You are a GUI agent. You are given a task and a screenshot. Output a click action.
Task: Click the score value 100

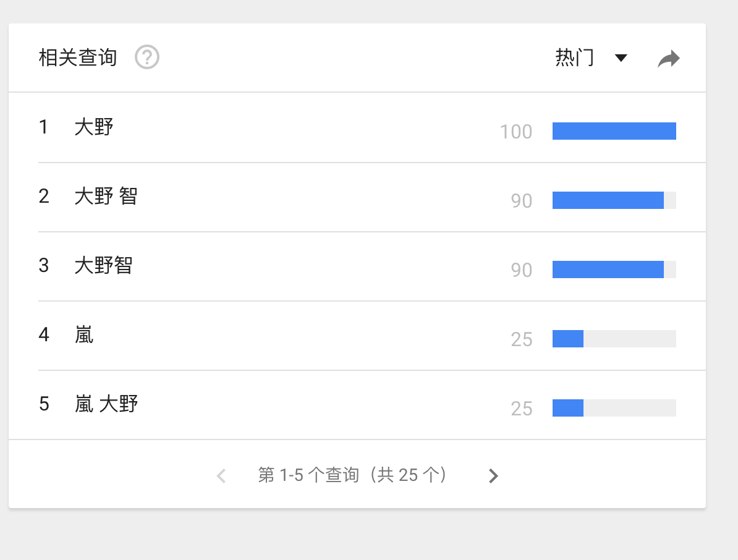(516, 132)
